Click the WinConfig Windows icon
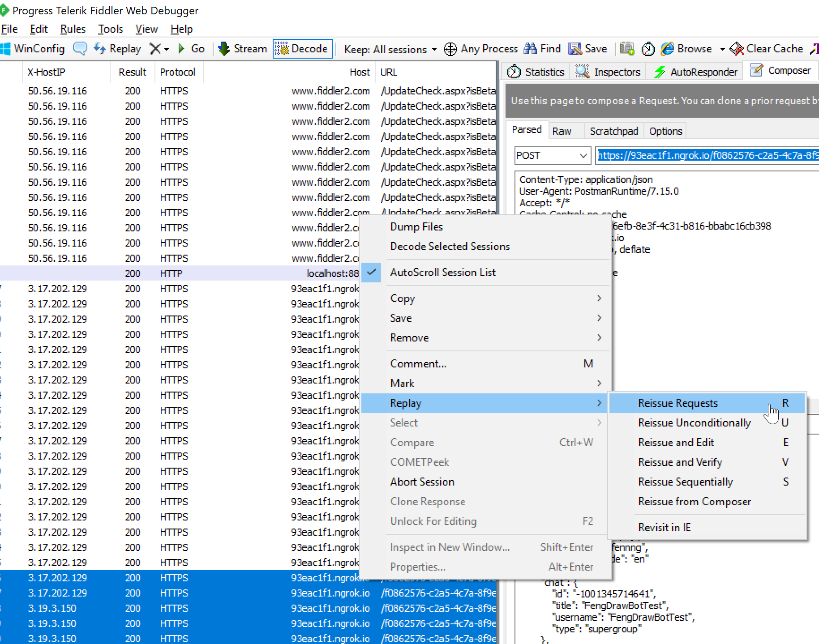Viewport: 819px width, 644px height. tap(5, 49)
